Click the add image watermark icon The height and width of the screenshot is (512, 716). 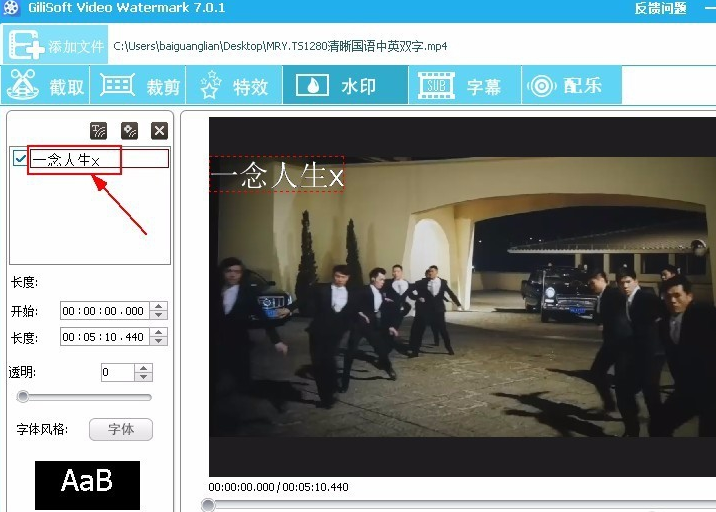tap(129, 131)
